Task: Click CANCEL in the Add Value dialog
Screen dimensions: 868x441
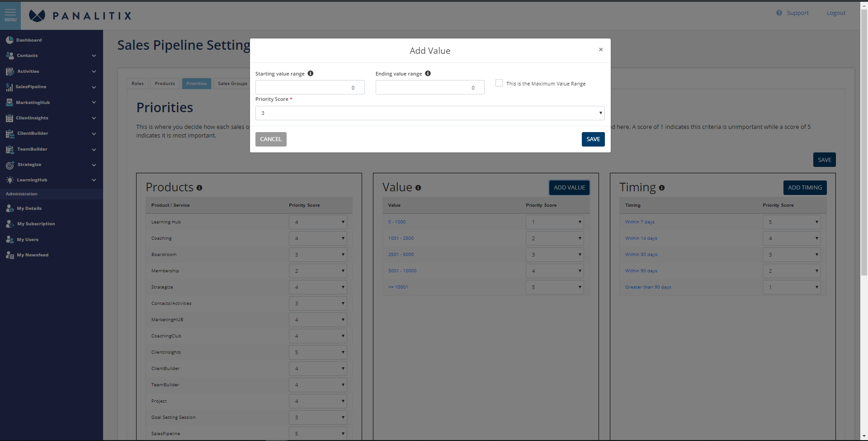Action: click(x=271, y=139)
